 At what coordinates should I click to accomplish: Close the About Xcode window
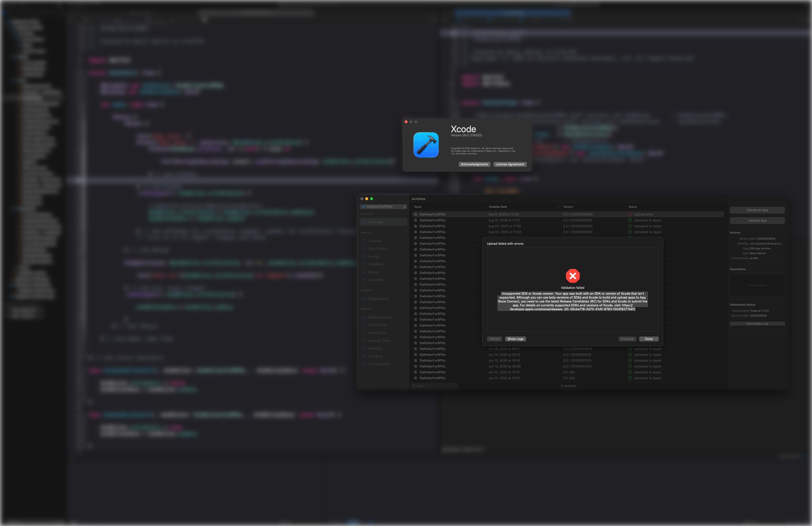pos(406,122)
